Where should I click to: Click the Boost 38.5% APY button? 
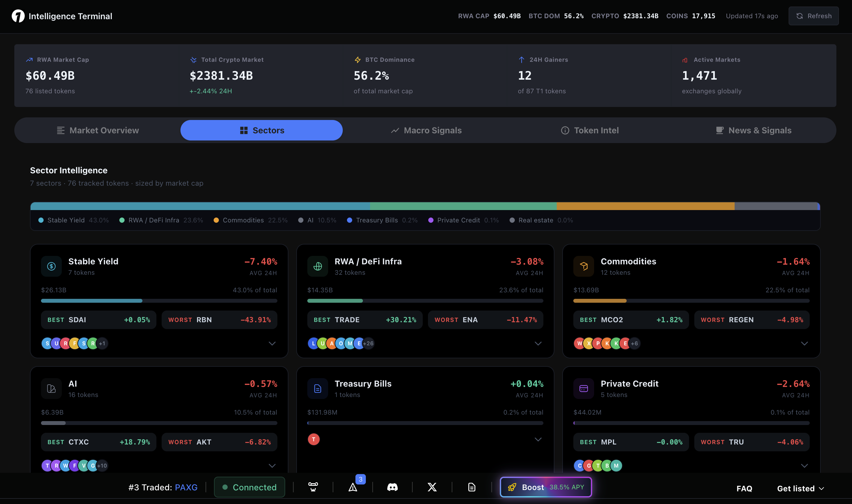coord(546,487)
